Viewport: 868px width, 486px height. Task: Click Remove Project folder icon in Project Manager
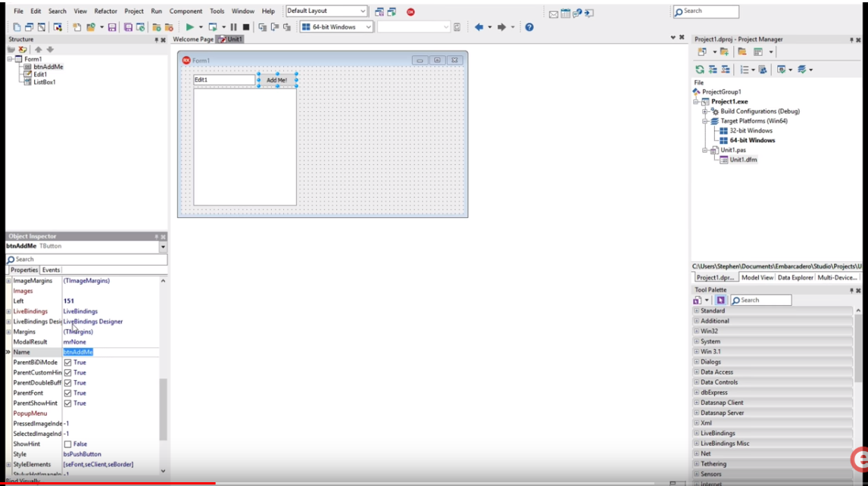742,51
